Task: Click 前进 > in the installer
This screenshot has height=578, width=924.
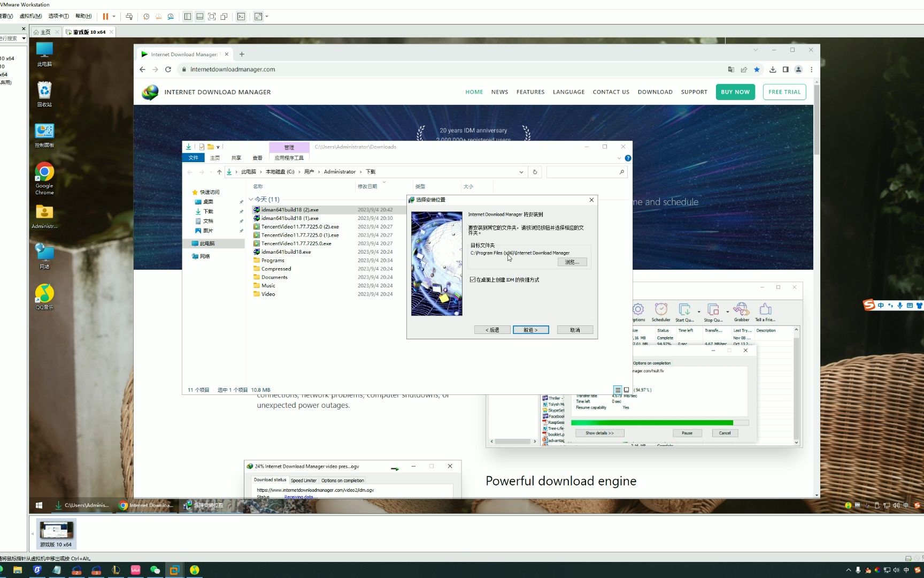Action: (x=530, y=330)
